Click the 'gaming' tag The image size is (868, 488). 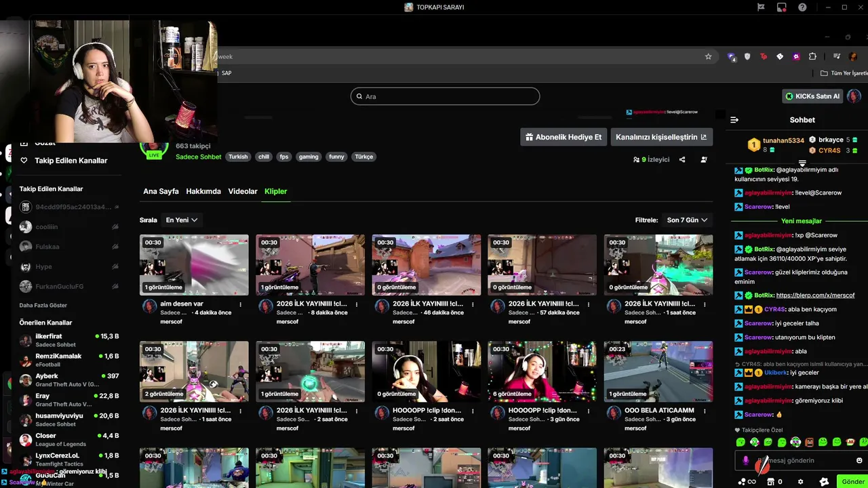[309, 157]
